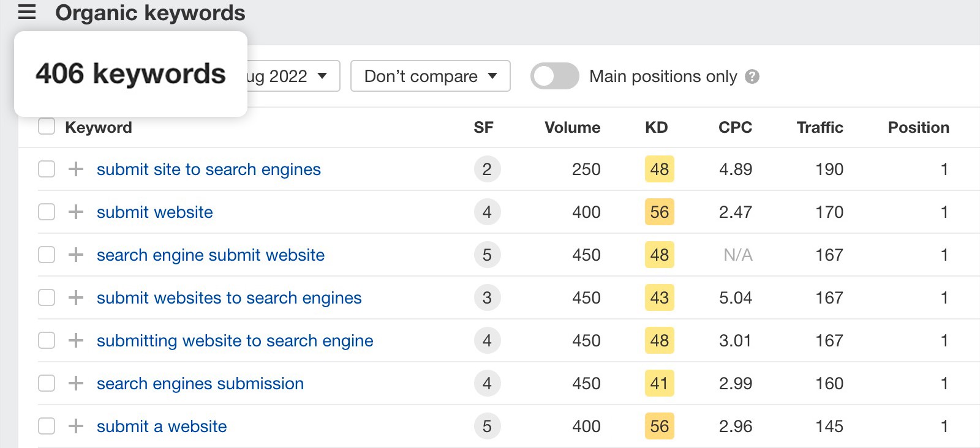980x448 pixels.
Task: Expand plus icon for submit site to search engines
Action: tap(76, 169)
